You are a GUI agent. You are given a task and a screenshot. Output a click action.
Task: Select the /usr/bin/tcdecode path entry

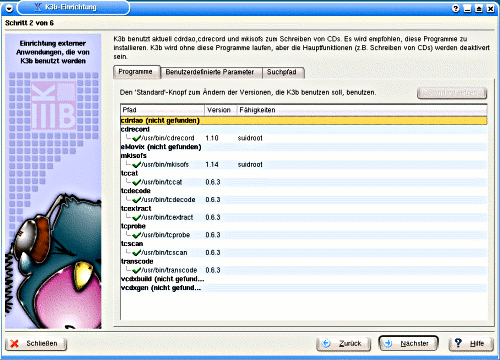[x=168, y=200]
